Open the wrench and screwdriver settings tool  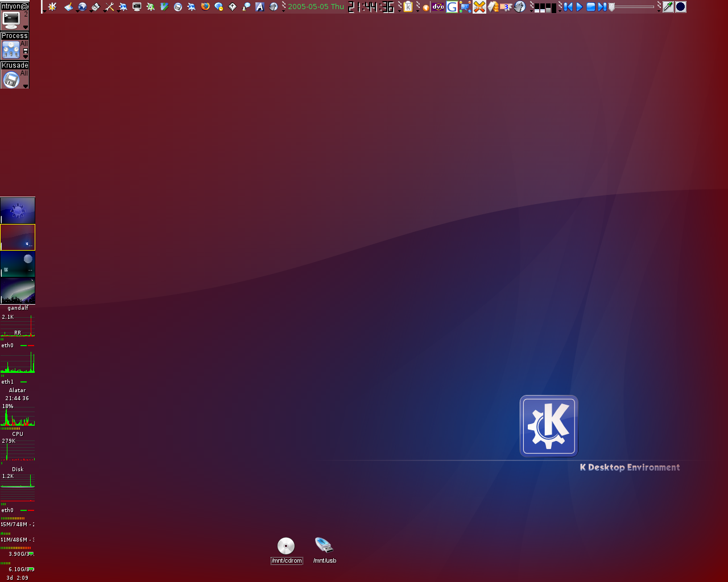click(110, 7)
